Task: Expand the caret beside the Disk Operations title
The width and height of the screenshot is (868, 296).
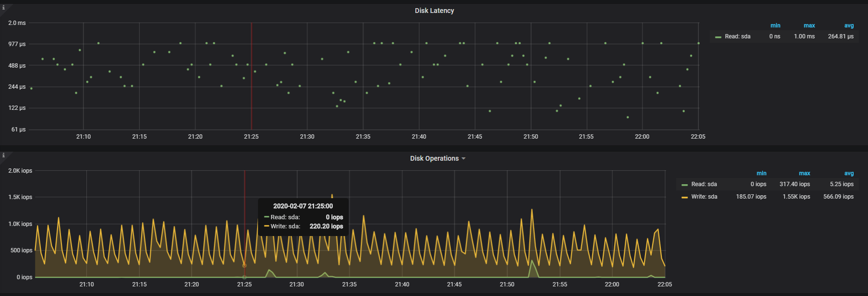Action: (463, 159)
